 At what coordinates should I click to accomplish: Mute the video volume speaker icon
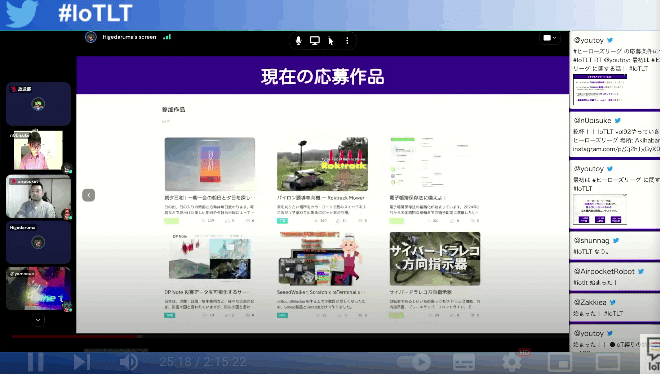click(x=128, y=362)
